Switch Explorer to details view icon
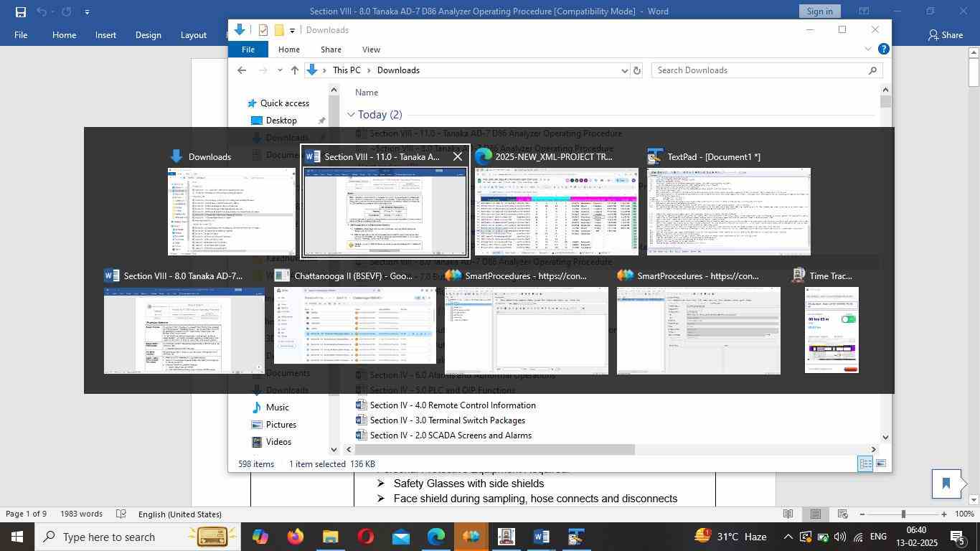980x551 pixels. (865, 464)
